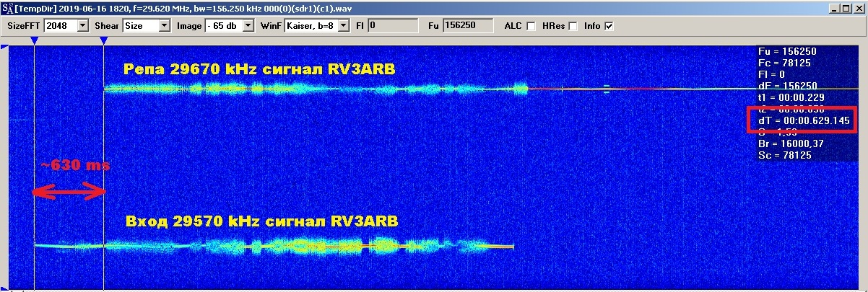Click the small corner triangle at top-left of spectrogram

pos(4,48)
